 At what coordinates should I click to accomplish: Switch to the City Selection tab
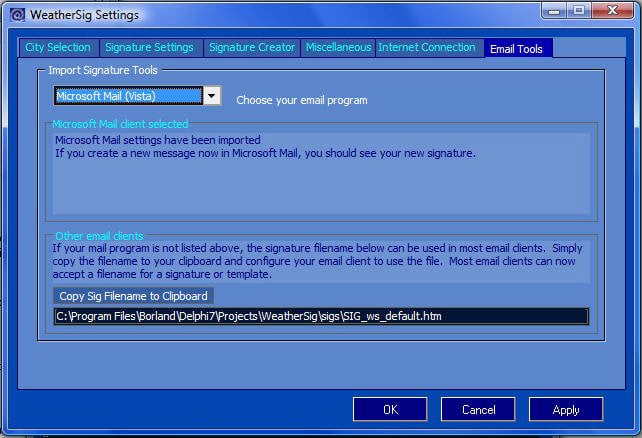click(58, 48)
